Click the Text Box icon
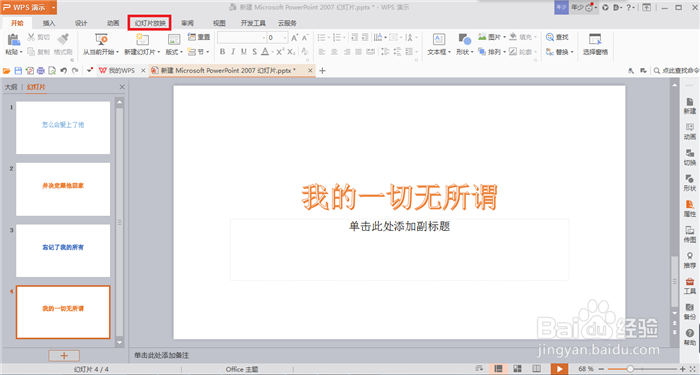 [x=439, y=39]
